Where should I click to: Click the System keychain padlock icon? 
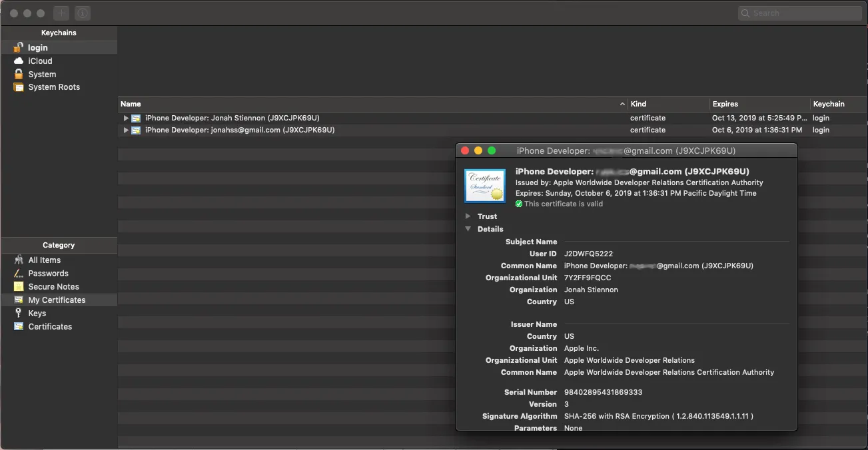coord(19,74)
